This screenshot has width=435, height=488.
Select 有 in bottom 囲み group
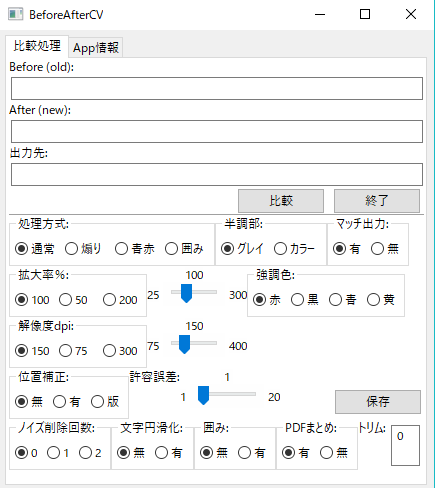tap(252, 453)
